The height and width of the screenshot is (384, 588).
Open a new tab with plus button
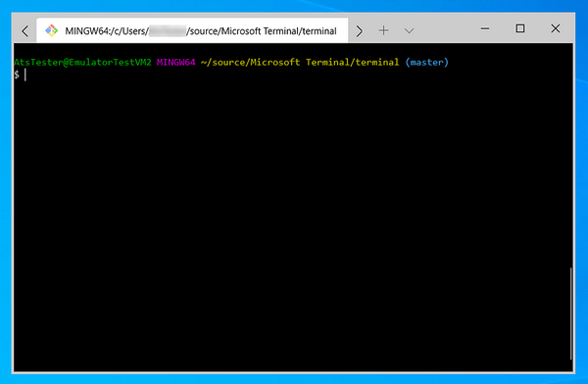[383, 30]
